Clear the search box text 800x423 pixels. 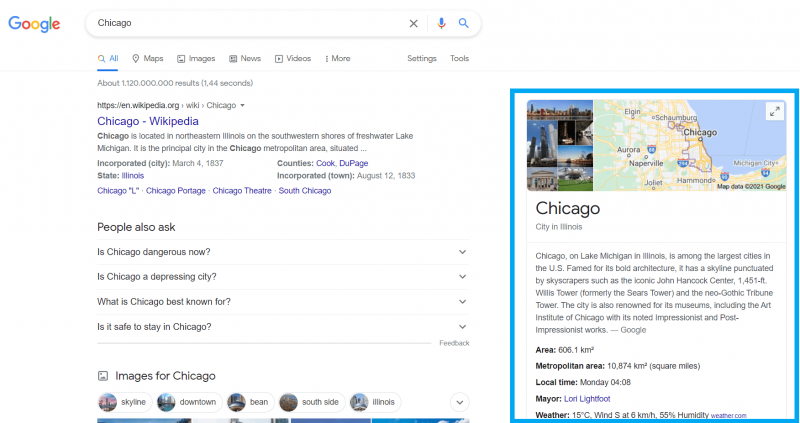click(414, 23)
